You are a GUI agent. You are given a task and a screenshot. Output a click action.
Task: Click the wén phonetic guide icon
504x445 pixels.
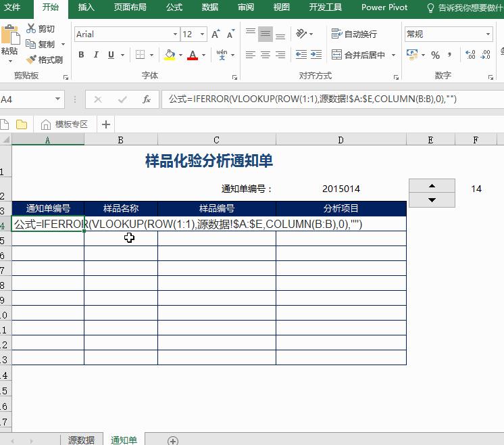click(x=222, y=55)
